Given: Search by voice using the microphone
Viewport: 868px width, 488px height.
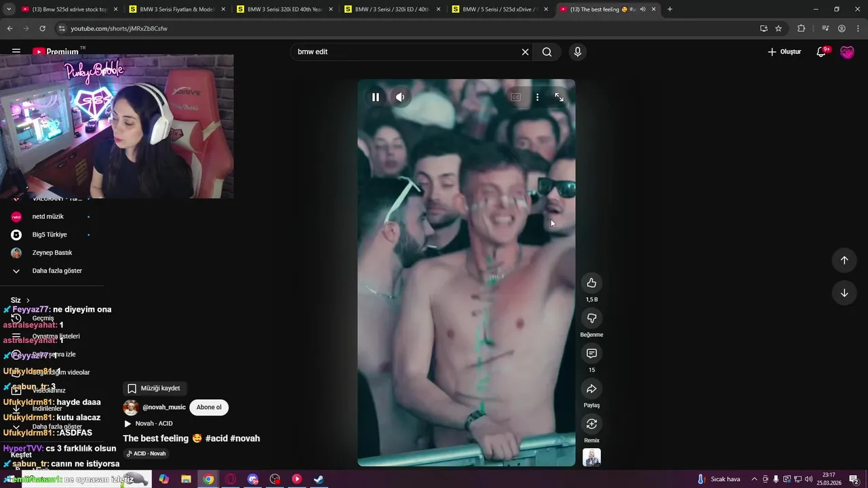Looking at the screenshot, I should click(577, 52).
